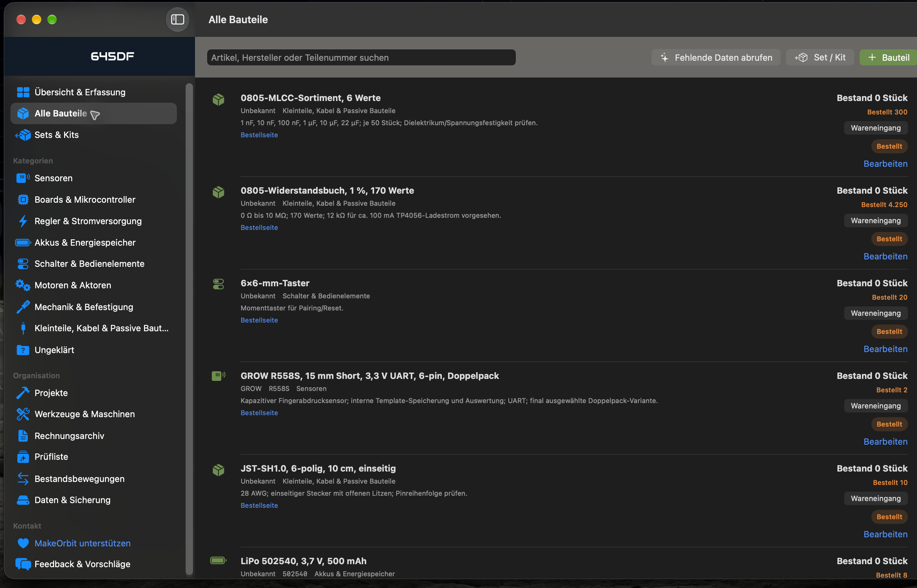
Task: Click the 0805-Widerstandsbuch item title
Action: coord(327,191)
